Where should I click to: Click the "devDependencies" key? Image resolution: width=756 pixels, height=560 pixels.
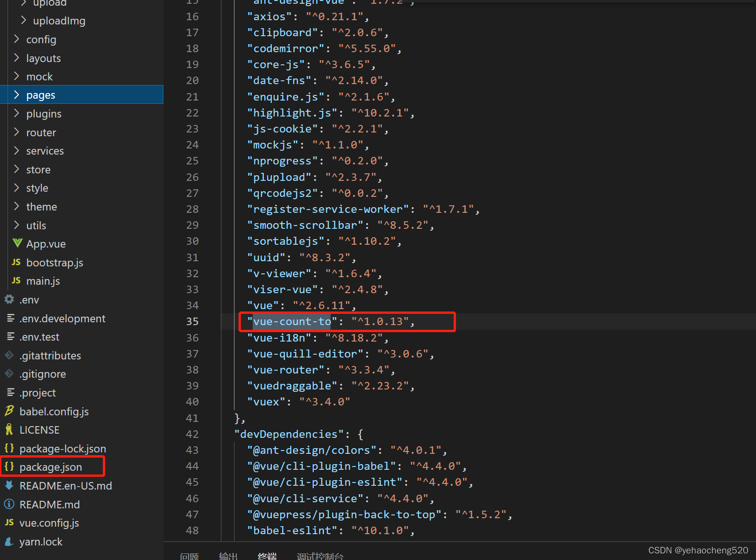pos(289,434)
